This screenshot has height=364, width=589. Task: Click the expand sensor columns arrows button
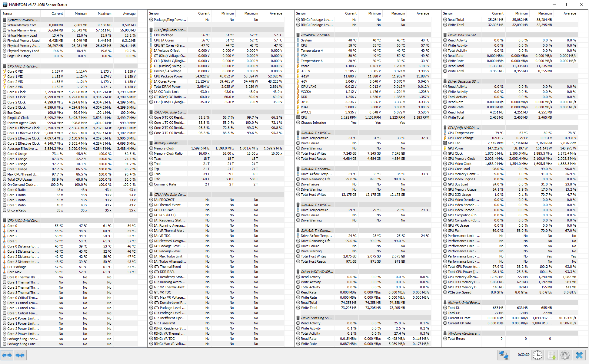pyautogui.click(x=7, y=355)
